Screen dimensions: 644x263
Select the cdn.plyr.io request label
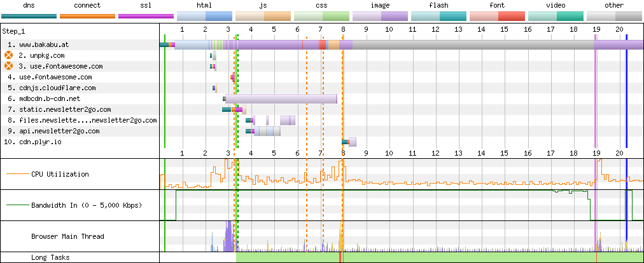[x=32, y=142]
